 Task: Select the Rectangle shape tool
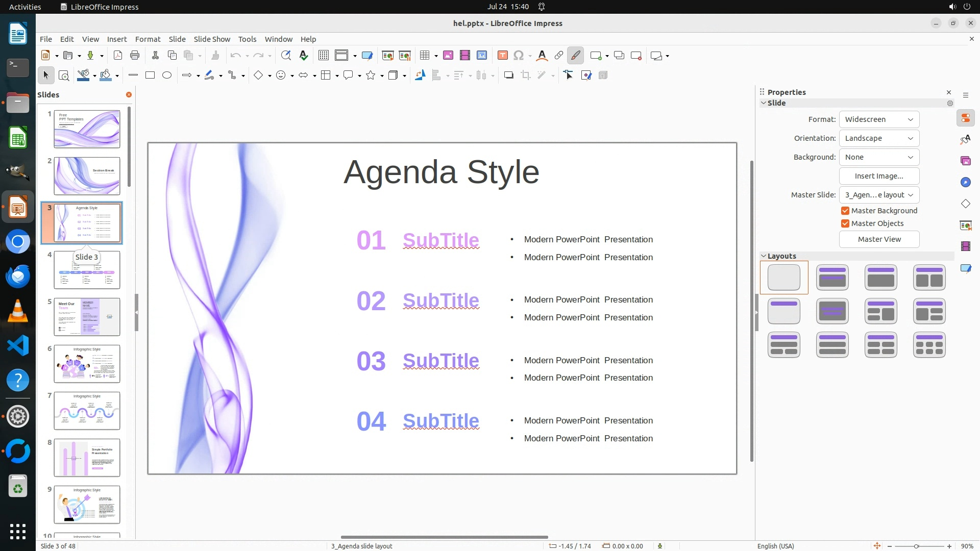[x=150, y=76]
